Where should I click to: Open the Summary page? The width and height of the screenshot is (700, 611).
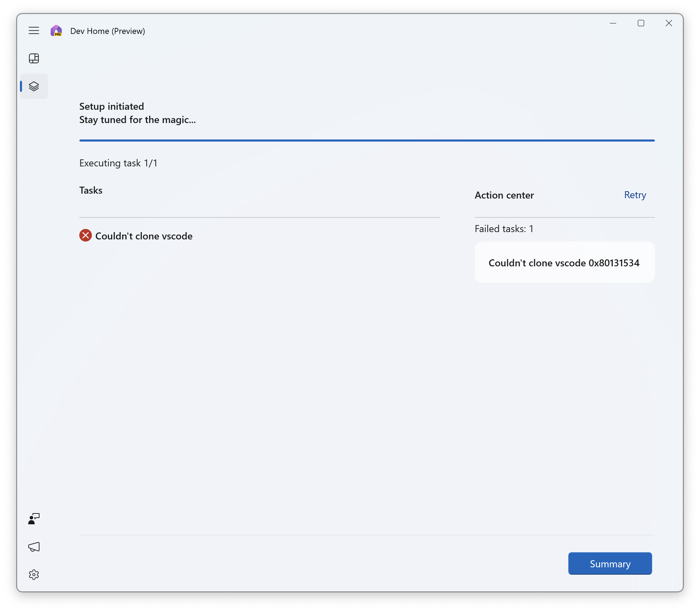coord(610,563)
